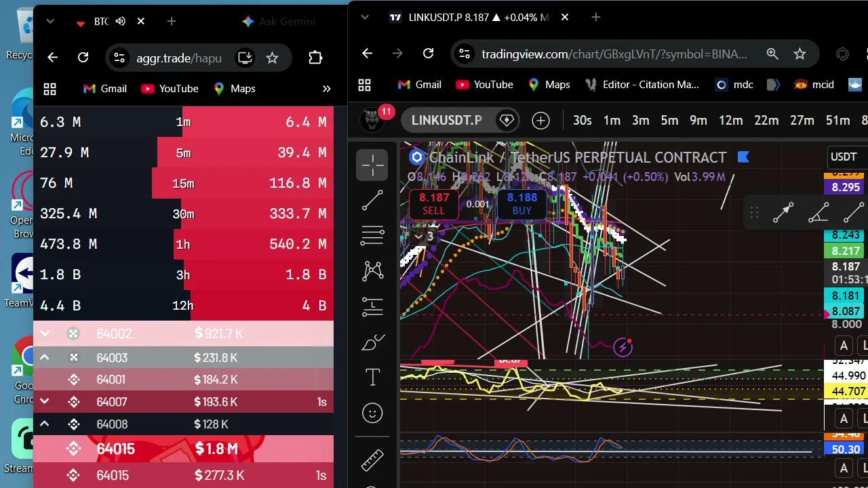
Task: Open the tab search dropdown in TradingView window
Action: [365, 17]
